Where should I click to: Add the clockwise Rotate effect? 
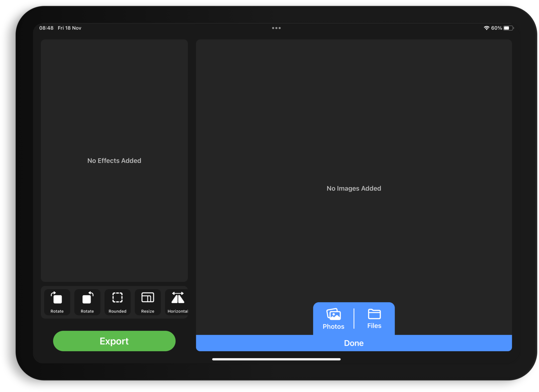coord(57,302)
